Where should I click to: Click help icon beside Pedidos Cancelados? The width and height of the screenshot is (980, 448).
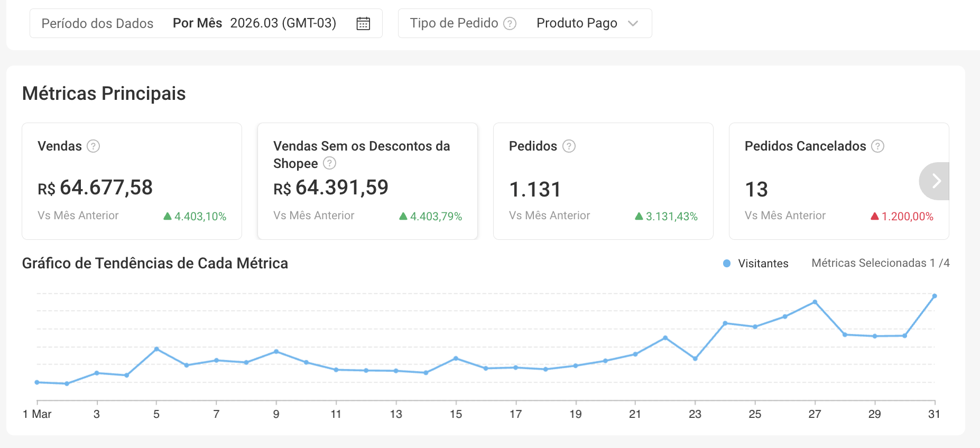(877, 146)
